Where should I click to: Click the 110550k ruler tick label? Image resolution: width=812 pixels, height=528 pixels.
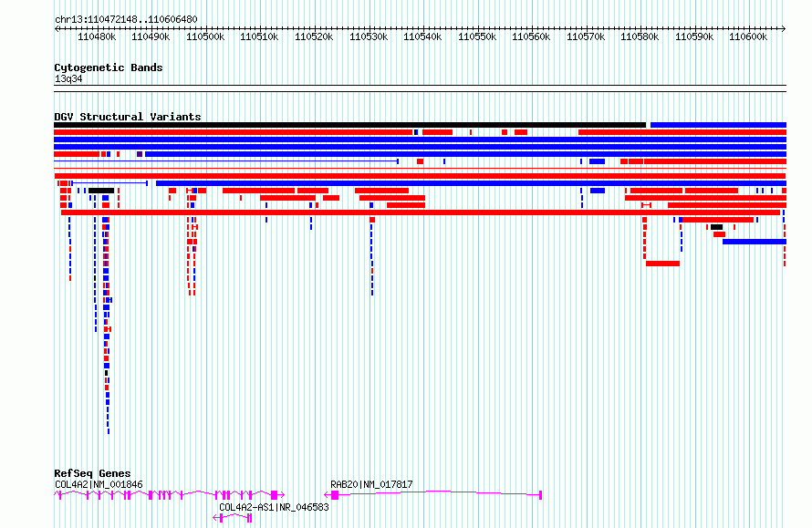pos(477,36)
